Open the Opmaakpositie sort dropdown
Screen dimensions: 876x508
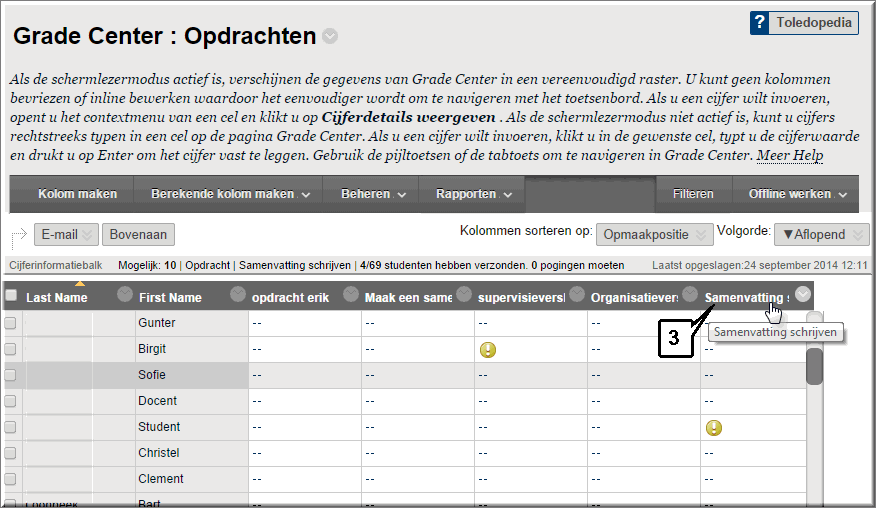[x=655, y=235]
